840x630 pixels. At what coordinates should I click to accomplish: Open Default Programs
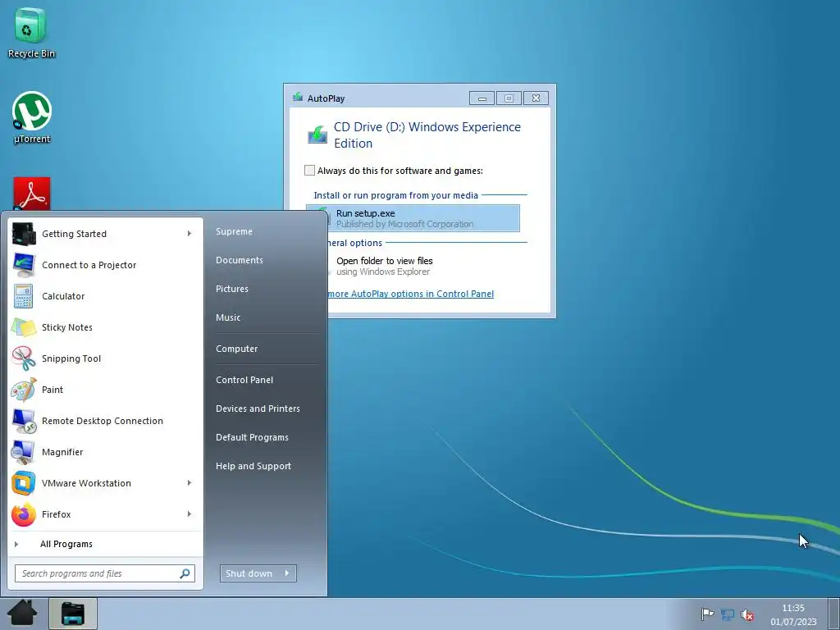click(252, 438)
